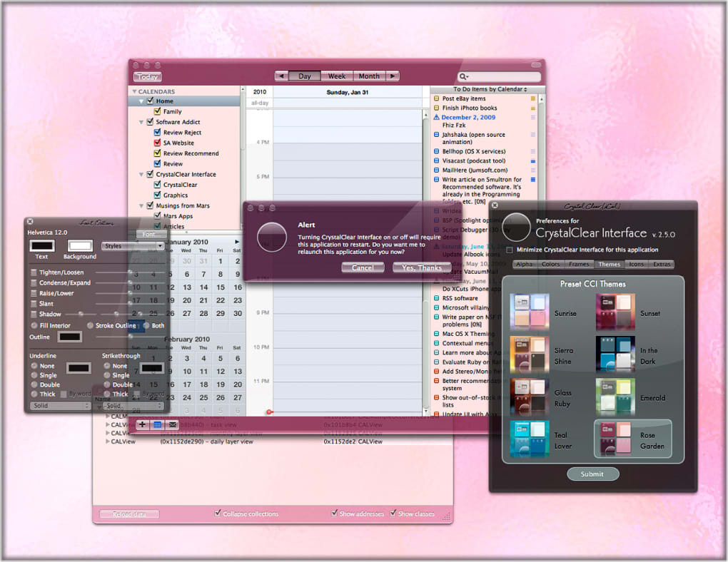This screenshot has width=728, height=562.
Task: Open To Do Items by Calendar sort menu
Action: coord(490,89)
